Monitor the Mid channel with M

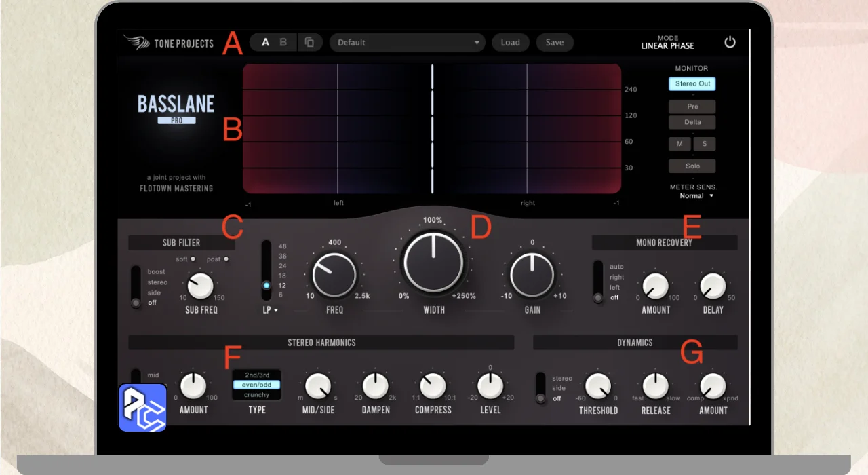click(x=679, y=144)
